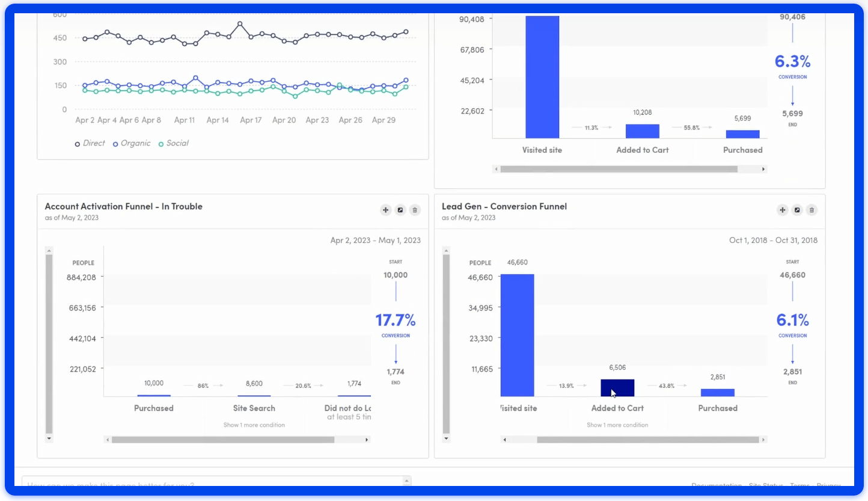Click the collapse arrow on the feedback bar
The height and width of the screenshot is (501, 868).
(x=406, y=481)
